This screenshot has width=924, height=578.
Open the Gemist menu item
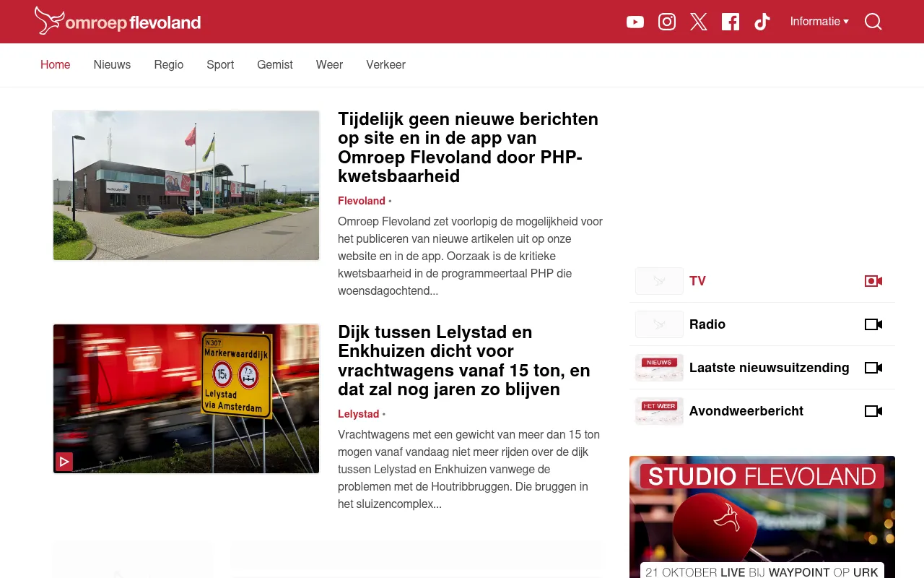coord(275,65)
